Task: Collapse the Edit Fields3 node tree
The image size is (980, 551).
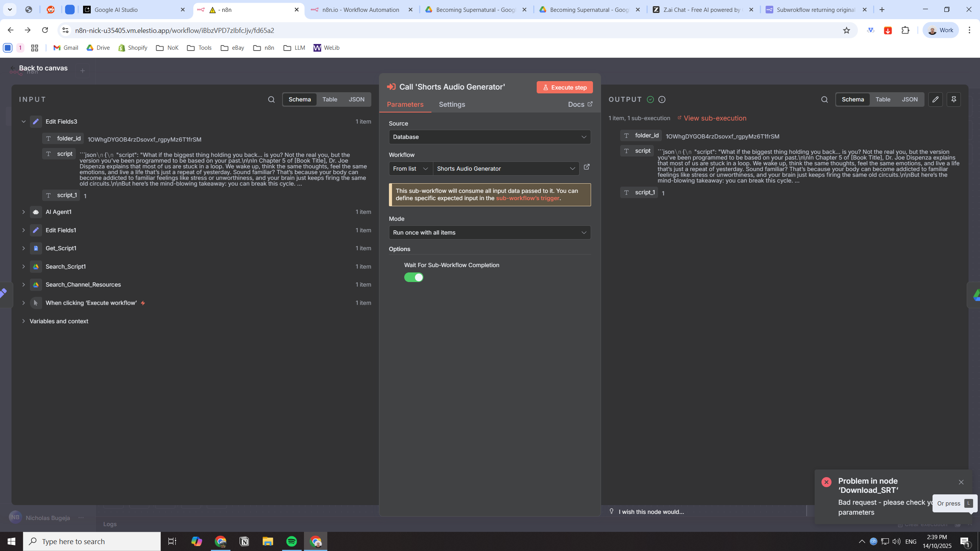Action: pyautogui.click(x=23, y=122)
